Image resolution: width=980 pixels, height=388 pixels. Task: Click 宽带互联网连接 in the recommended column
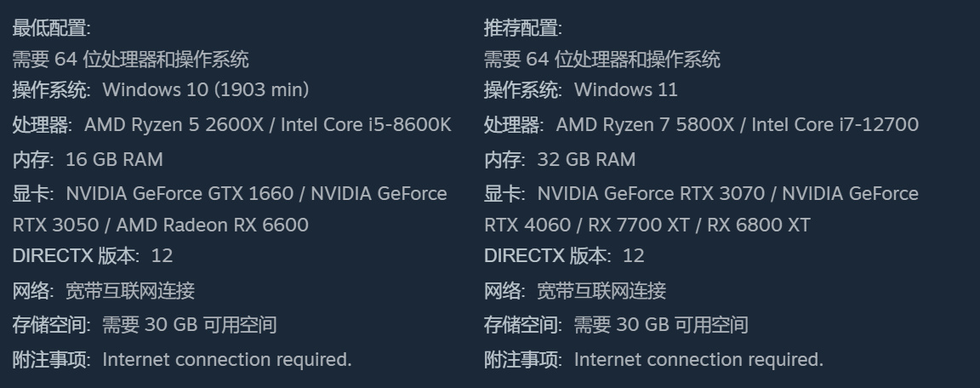(601, 290)
